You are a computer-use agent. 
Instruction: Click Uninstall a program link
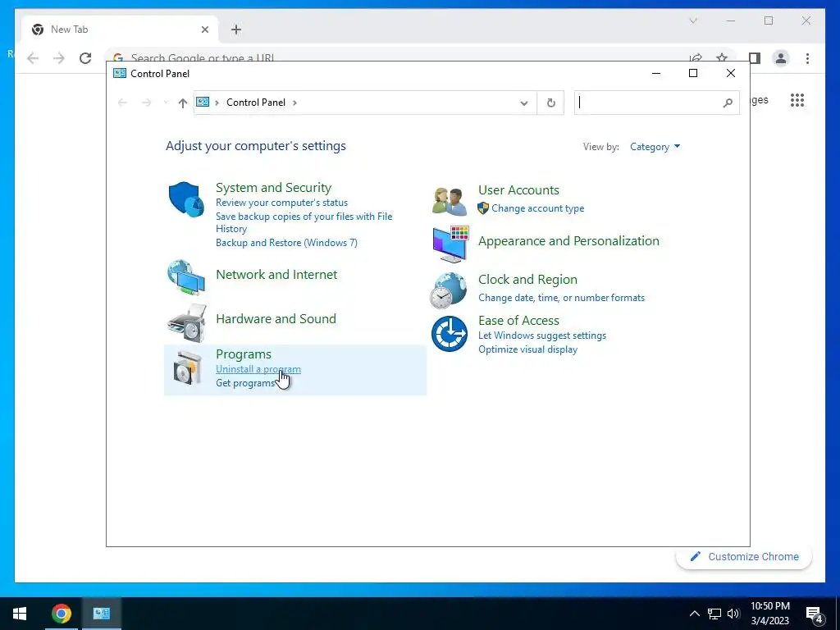coord(258,369)
